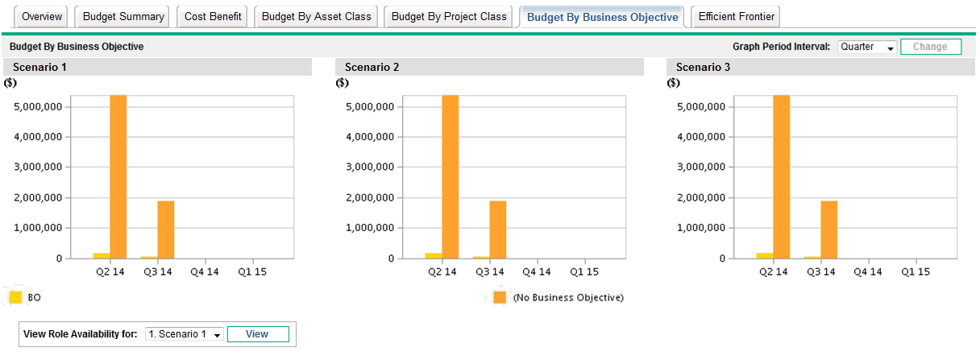Open the Overview tab

click(x=42, y=17)
